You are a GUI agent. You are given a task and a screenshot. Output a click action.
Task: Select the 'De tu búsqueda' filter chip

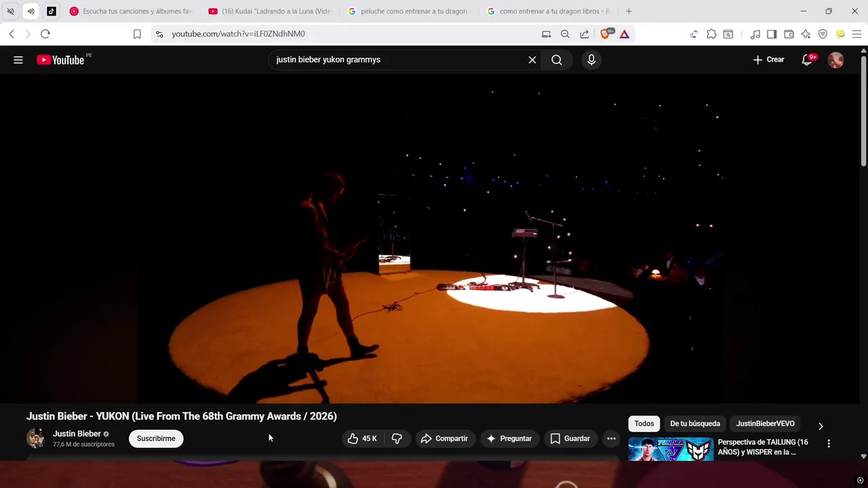[695, 424]
